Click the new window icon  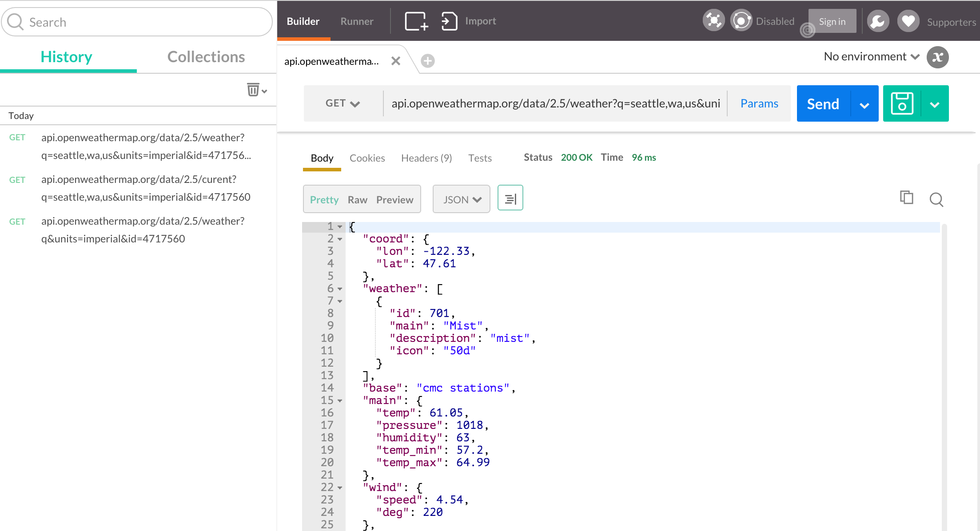coord(416,21)
